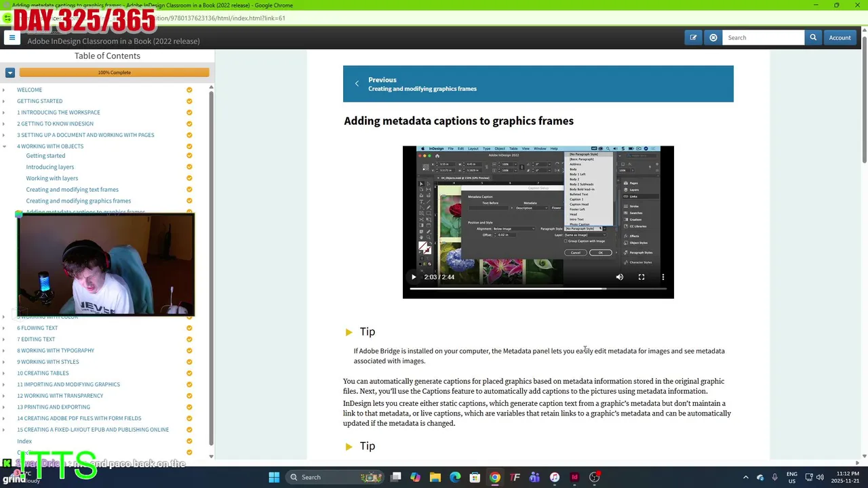Click the ENG US language indicator
The width and height of the screenshot is (868, 488).
click(791, 477)
